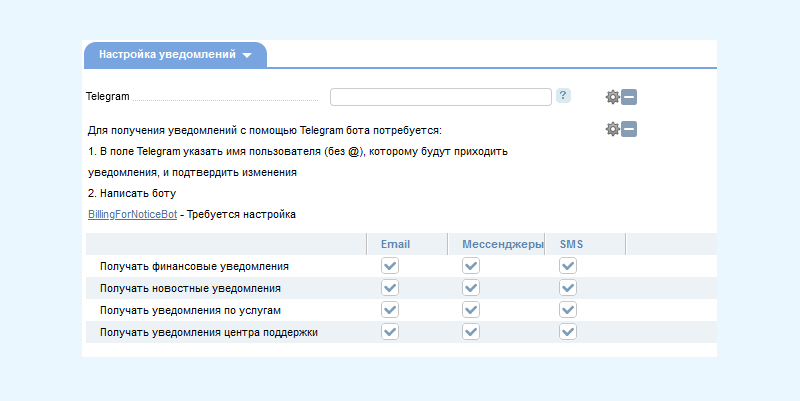Focus the Telegram username input field
800x401 pixels.
[x=441, y=97]
